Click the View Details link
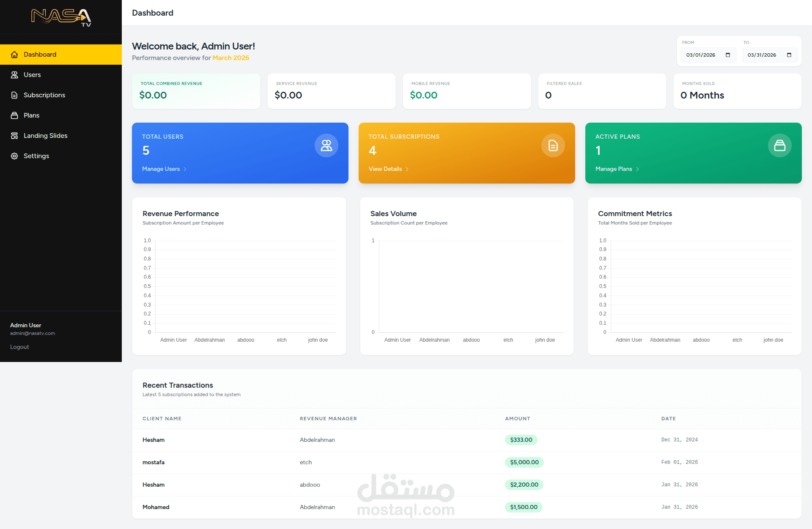This screenshot has height=529, width=812. pos(385,169)
